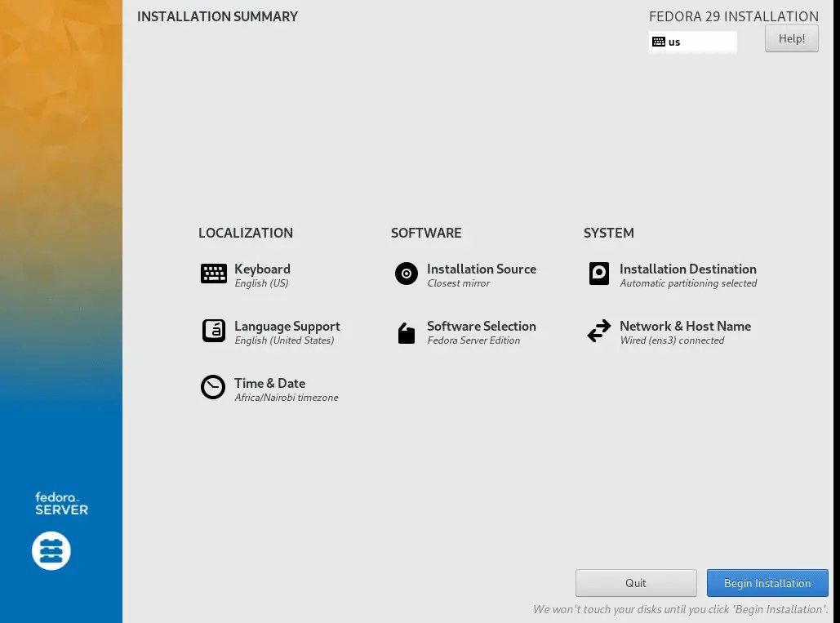840x623 pixels.
Task: Click Begin Installation
Action: pos(767,582)
